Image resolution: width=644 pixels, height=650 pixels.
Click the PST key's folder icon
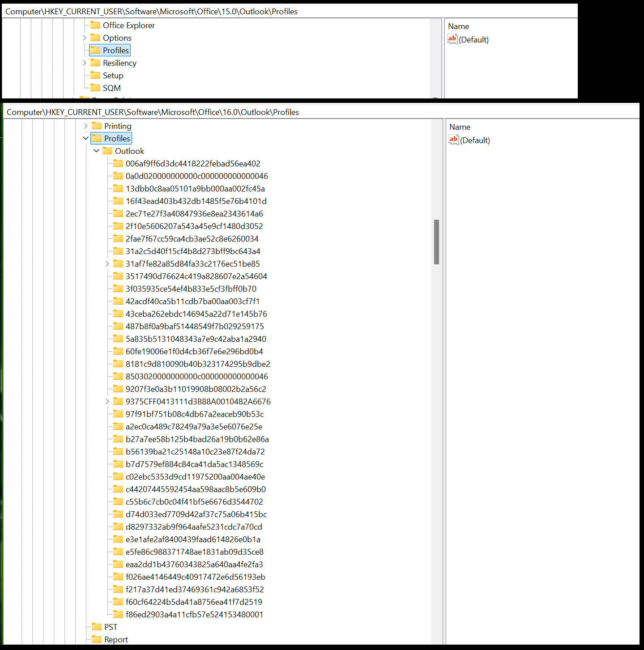click(97, 627)
